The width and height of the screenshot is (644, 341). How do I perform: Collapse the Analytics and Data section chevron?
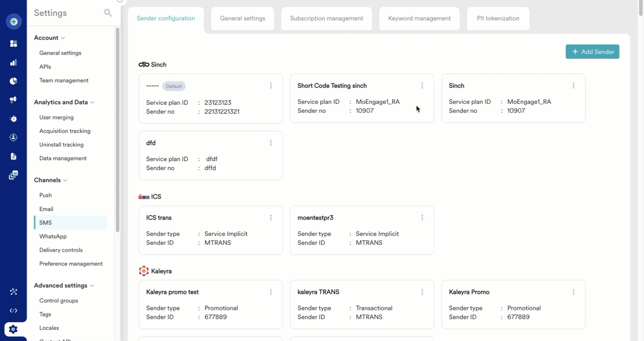[93, 102]
